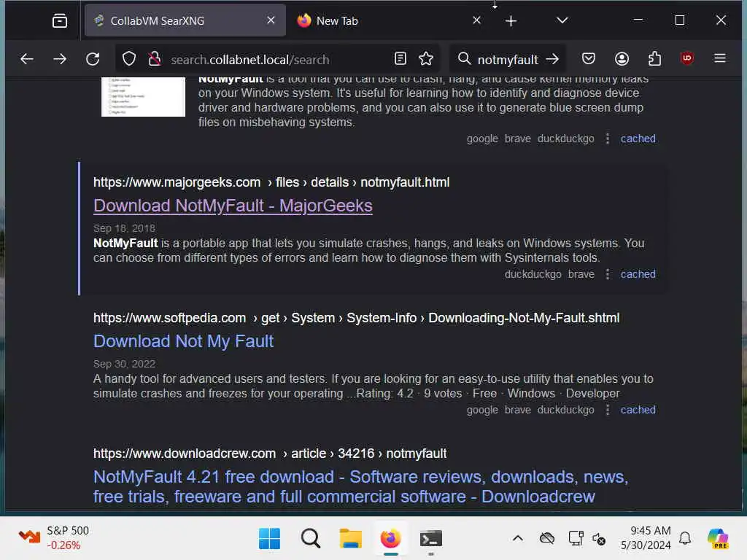Toggle Reader View for this page
This screenshot has width=747, height=560.
point(400,59)
